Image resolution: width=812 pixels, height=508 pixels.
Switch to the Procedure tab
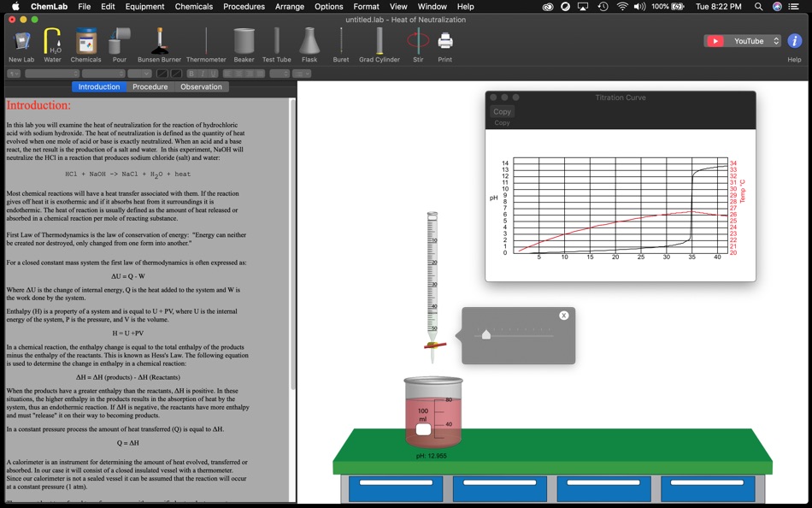pos(150,86)
